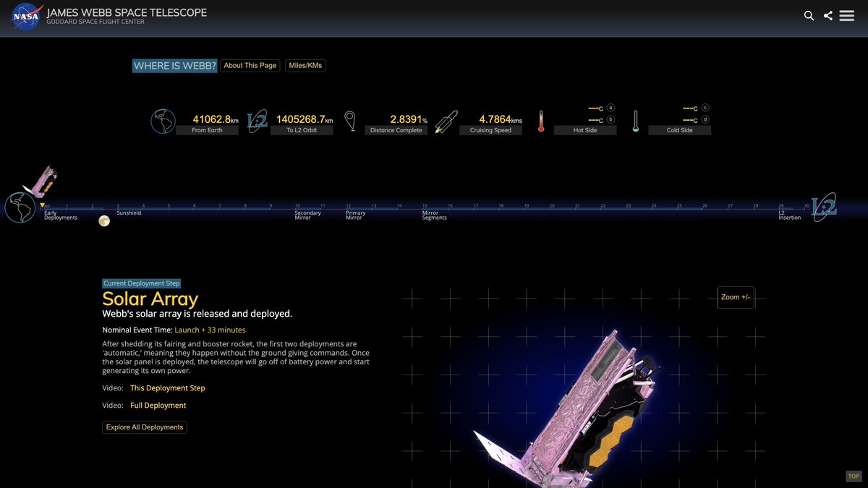
Task: Click Zoom +/- button on telescope view
Action: pos(736,297)
